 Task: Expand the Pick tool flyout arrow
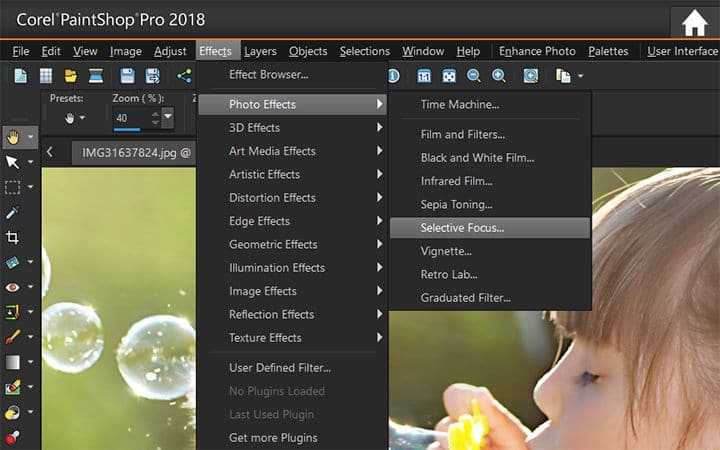click(x=30, y=162)
